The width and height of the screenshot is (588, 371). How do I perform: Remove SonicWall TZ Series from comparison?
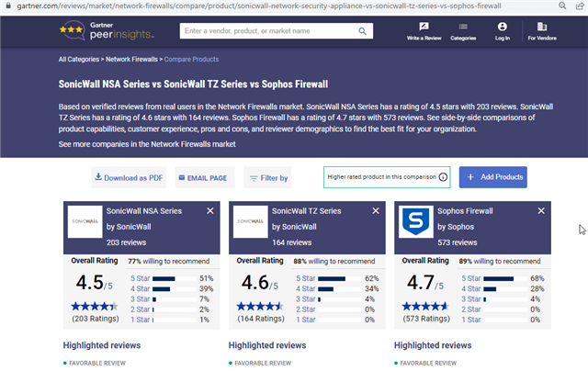tap(376, 211)
